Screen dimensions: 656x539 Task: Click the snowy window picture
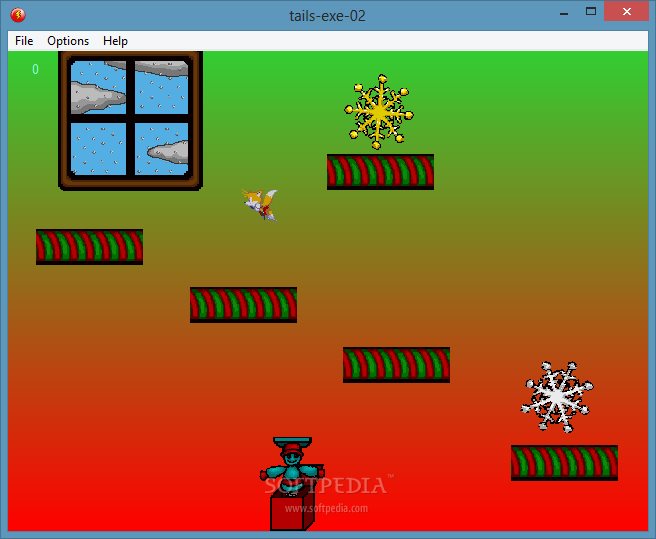point(131,121)
